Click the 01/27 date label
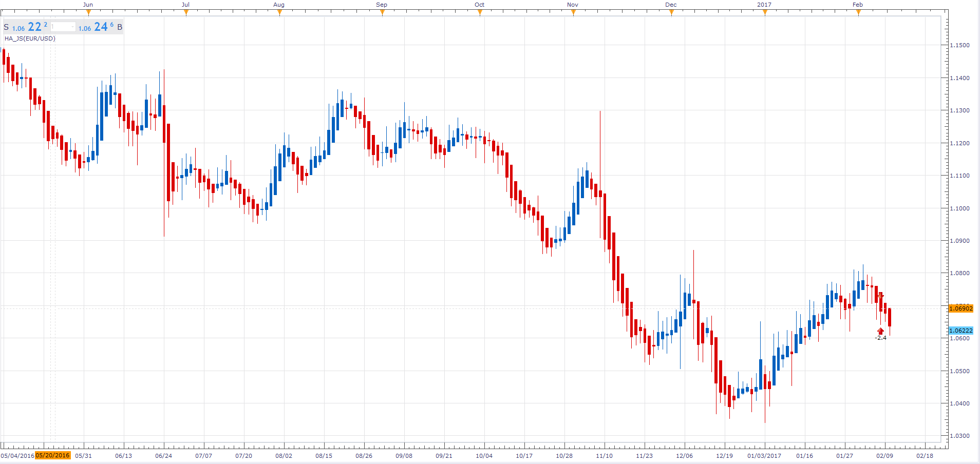 pos(845,456)
